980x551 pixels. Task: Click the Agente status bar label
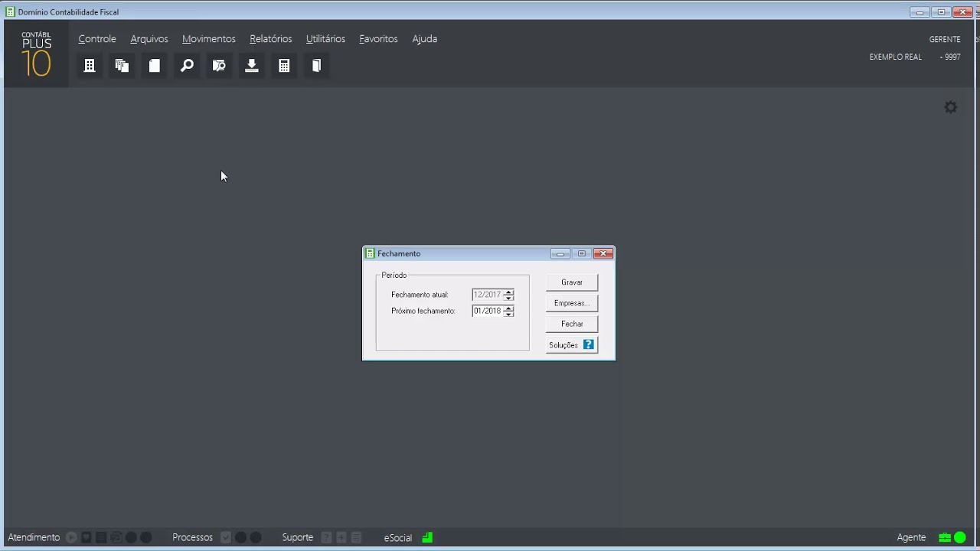[911, 537]
